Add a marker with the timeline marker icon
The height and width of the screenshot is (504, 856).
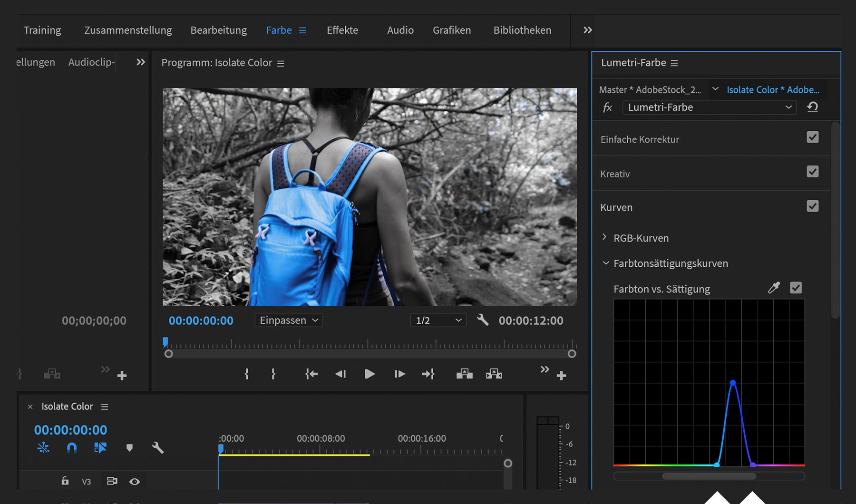coord(129,447)
